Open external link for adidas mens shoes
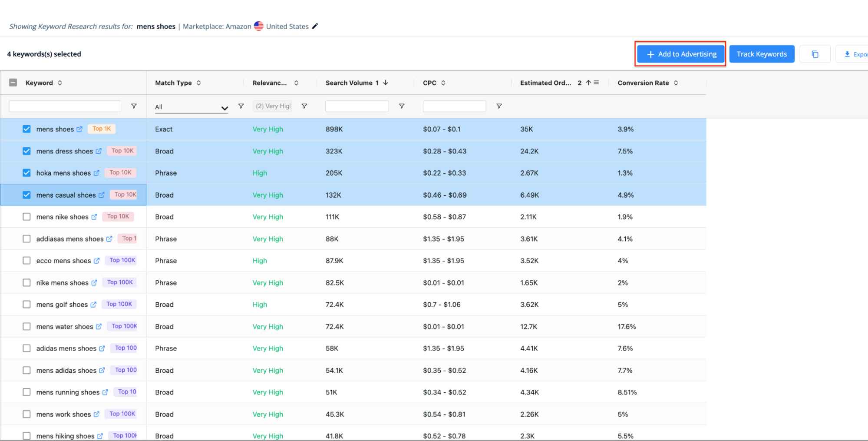This screenshot has height=441, width=868. [x=102, y=348]
